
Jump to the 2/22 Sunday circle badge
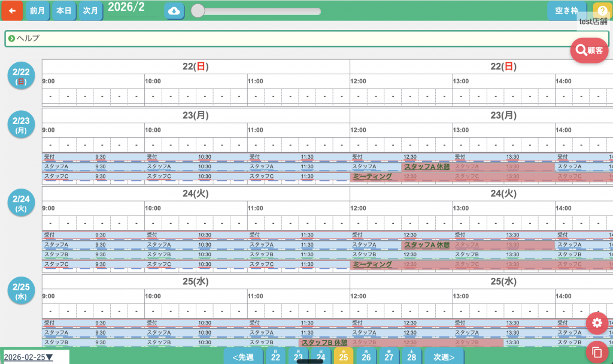(21, 75)
